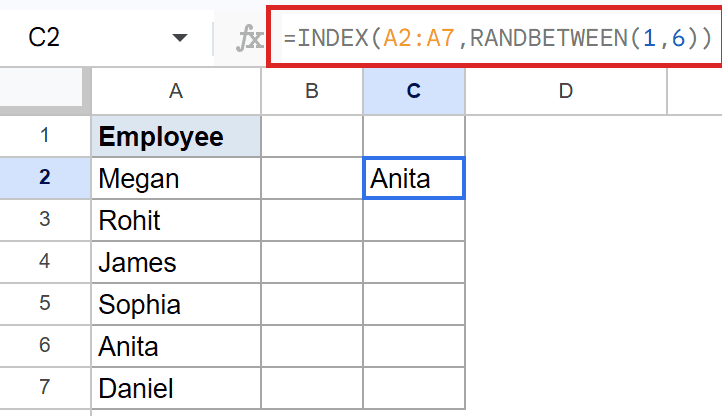This screenshot has height=416, width=722.
Task: Select empty cell B1
Action: pyautogui.click(x=312, y=136)
